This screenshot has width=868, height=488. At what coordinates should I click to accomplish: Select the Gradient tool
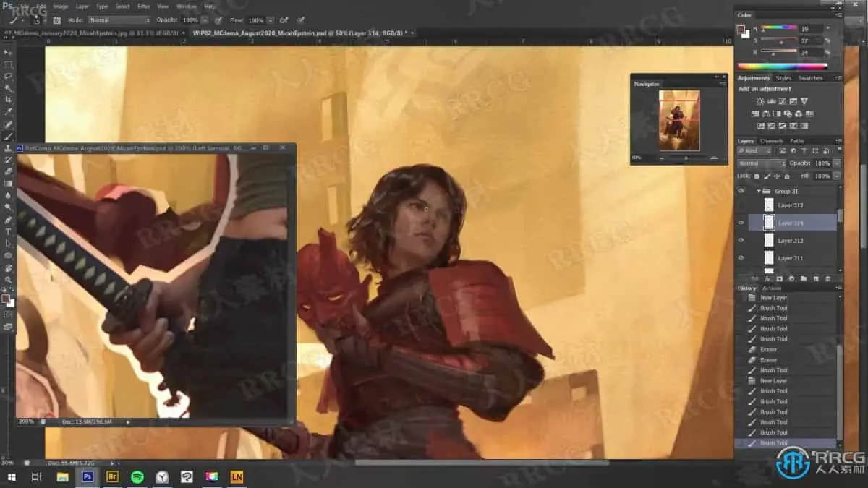coord(9,184)
